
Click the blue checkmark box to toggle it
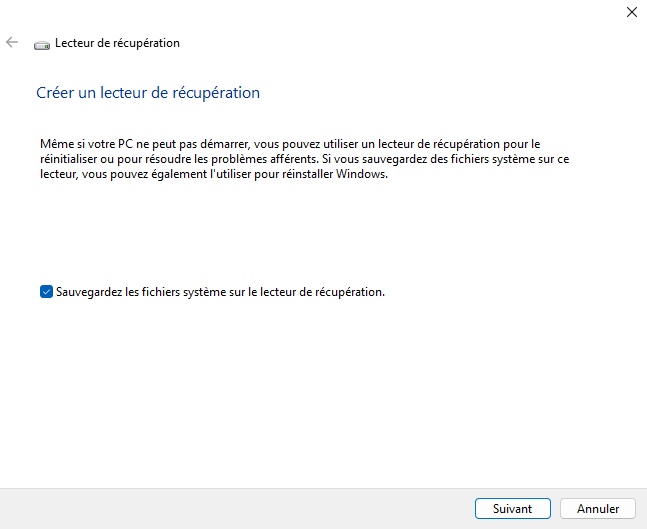coord(46,292)
